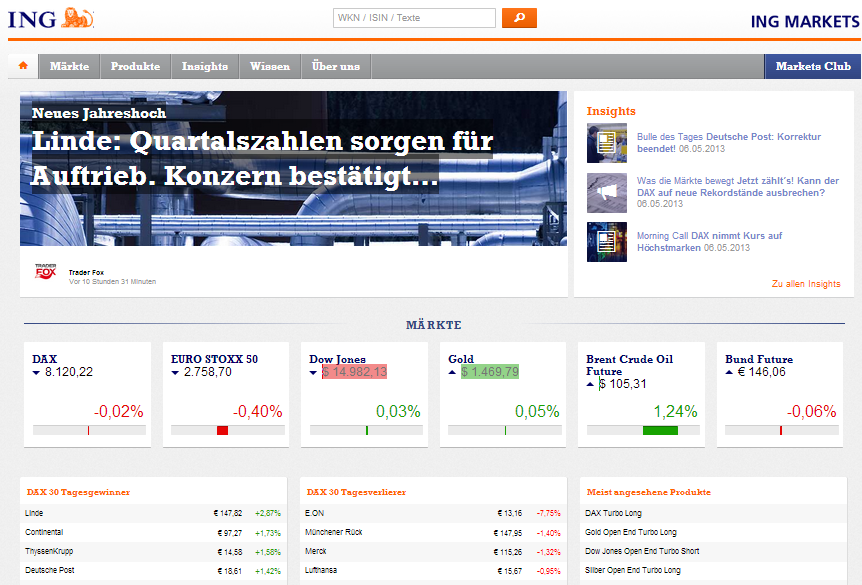
Task: Click the megaphone icon beside the DAX Rekordstände article
Action: coord(607,192)
